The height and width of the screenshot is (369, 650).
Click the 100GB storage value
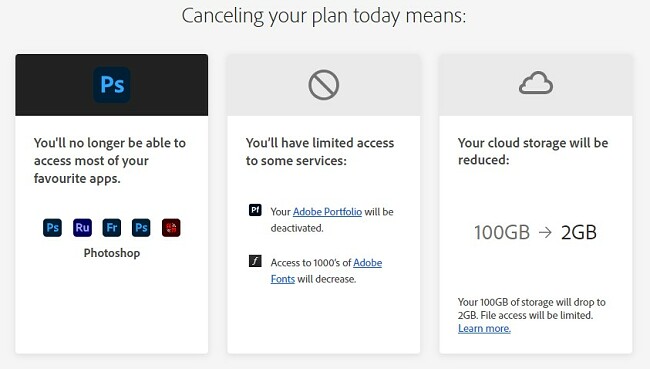(502, 232)
